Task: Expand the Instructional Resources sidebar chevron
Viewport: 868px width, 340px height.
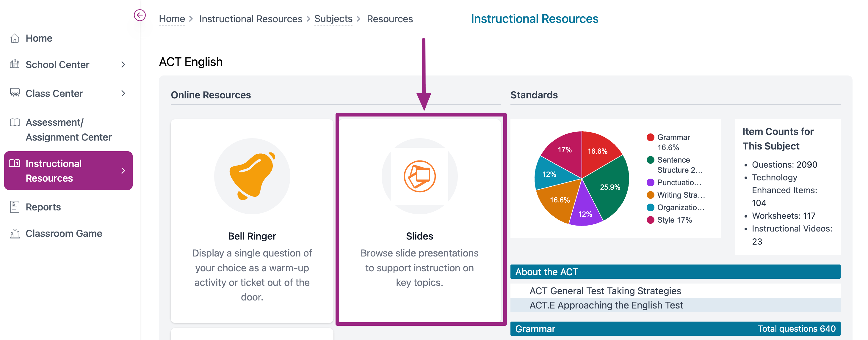Action: [123, 171]
